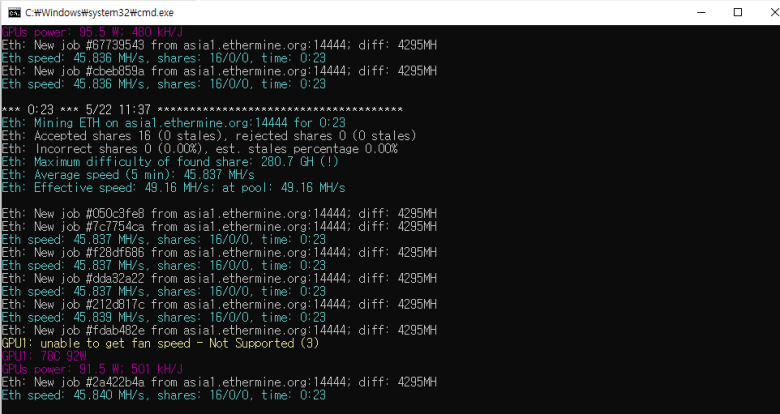This screenshot has width=780, height=414.
Task: Select the 'GPUs power: 95.5 W; 480 kH/J' line
Action: pos(93,32)
